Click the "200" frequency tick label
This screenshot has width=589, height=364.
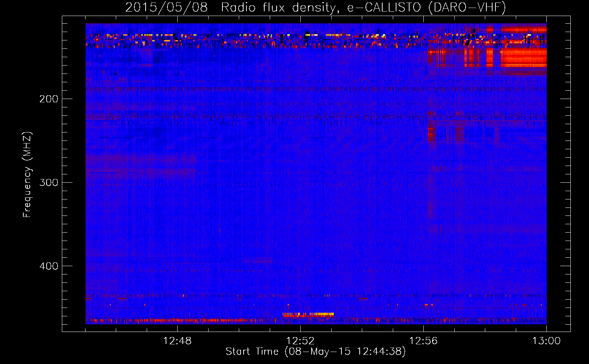click(49, 99)
